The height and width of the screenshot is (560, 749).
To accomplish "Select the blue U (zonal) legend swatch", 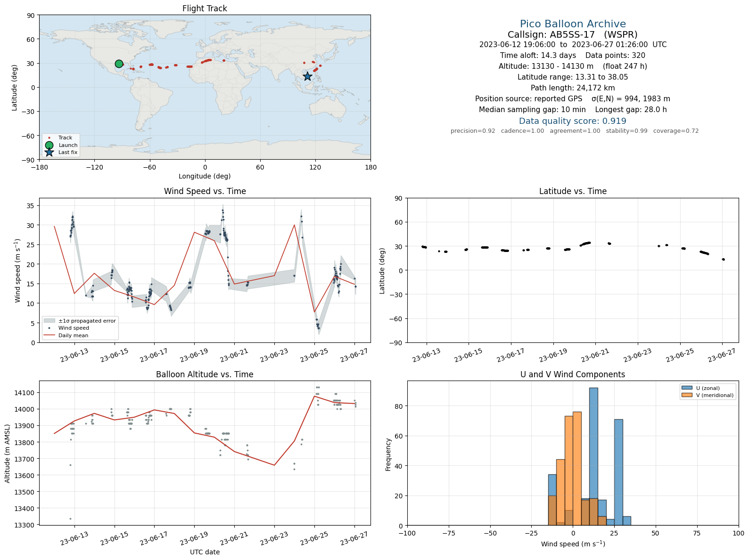I will [x=687, y=388].
